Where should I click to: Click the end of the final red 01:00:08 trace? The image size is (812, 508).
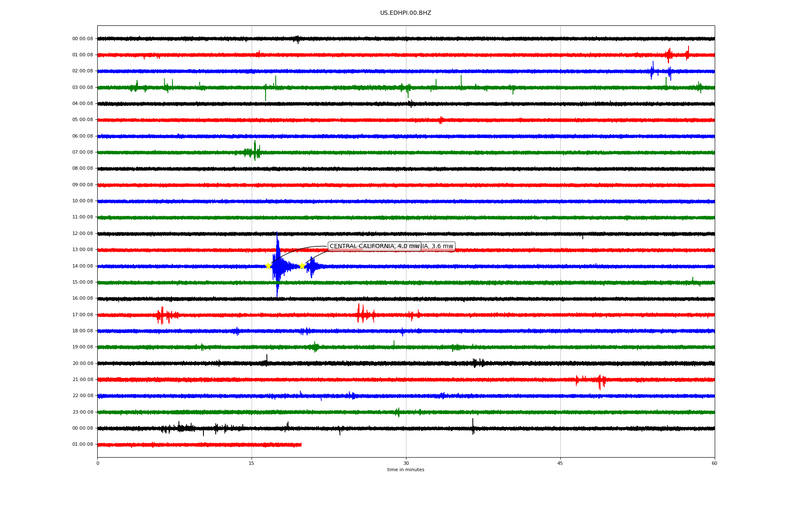pos(301,444)
